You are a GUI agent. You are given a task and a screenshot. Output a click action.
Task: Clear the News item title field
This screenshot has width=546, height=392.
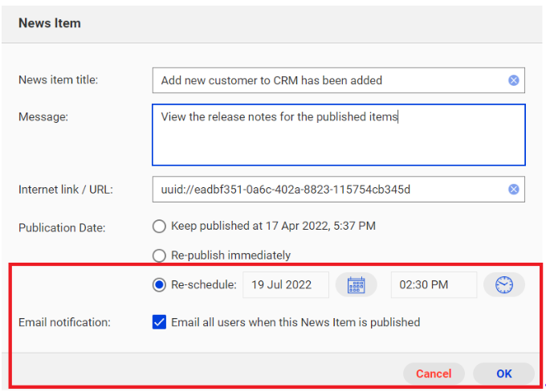513,80
